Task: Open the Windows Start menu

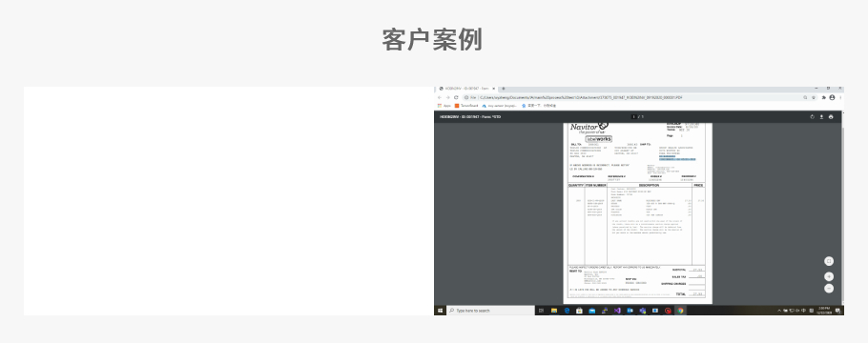Action: (440, 311)
